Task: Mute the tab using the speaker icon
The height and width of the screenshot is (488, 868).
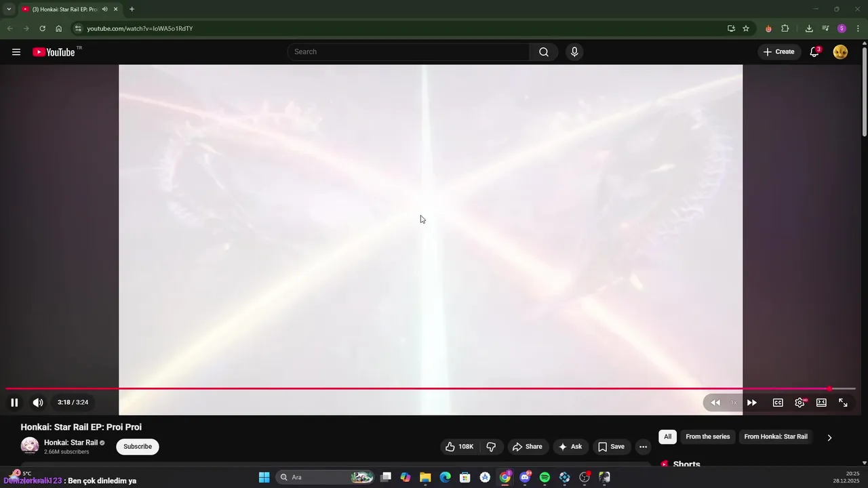Action: pyautogui.click(x=104, y=9)
